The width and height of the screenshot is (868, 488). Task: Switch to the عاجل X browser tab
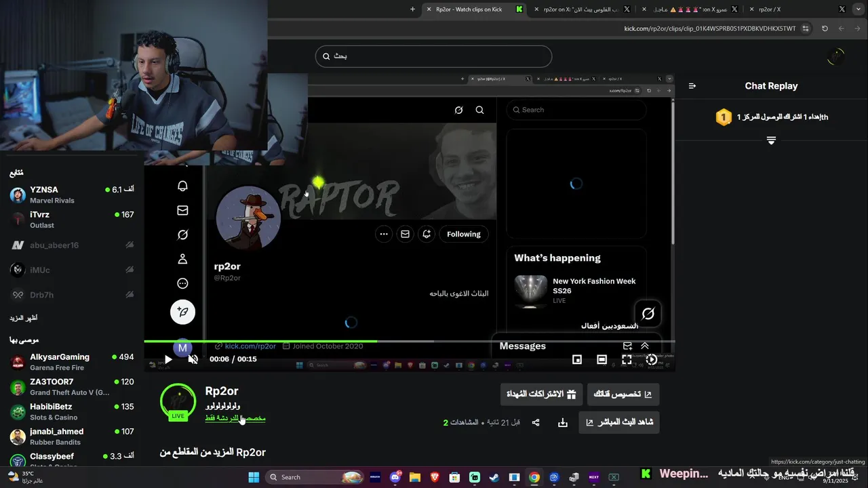(x=688, y=9)
